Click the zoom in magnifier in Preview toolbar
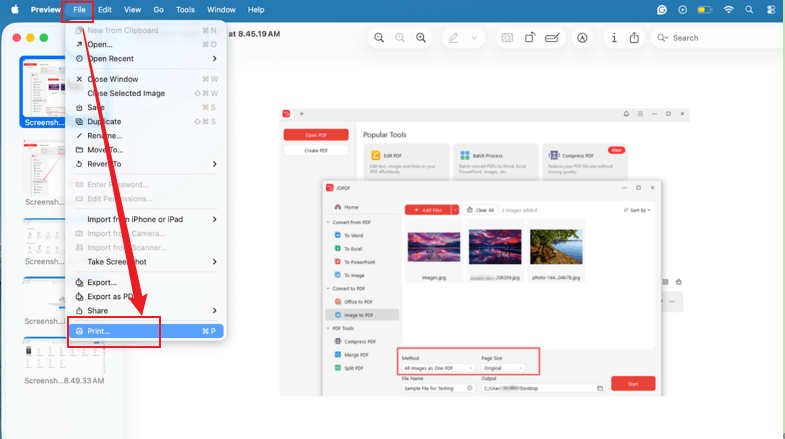 (421, 38)
